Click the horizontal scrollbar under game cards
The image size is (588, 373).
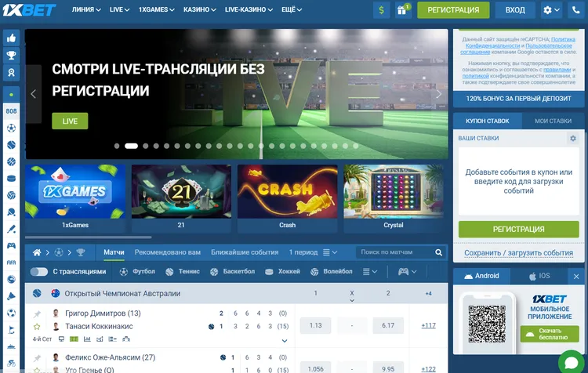(x=88, y=237)
